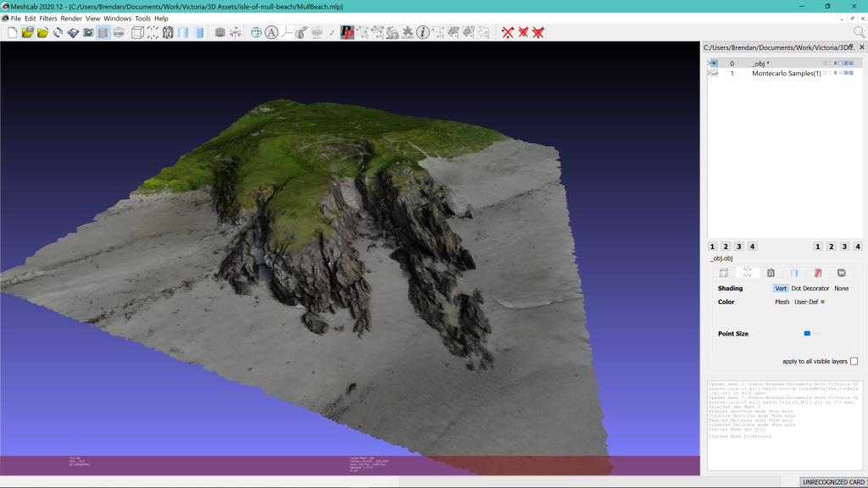
Task: Activate the PickPoints tool icon
Action: click(x=347, y=32)
